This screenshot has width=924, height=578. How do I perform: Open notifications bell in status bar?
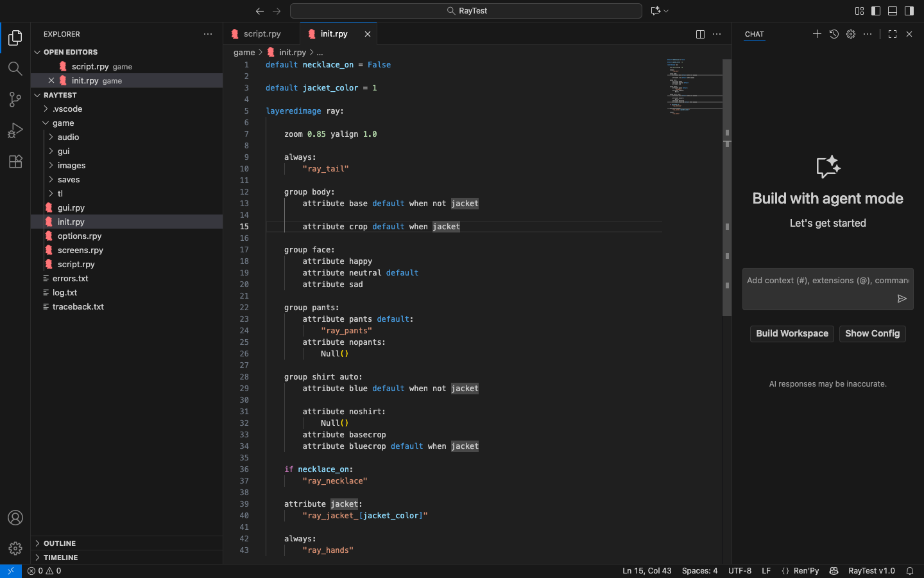(909, 571)
